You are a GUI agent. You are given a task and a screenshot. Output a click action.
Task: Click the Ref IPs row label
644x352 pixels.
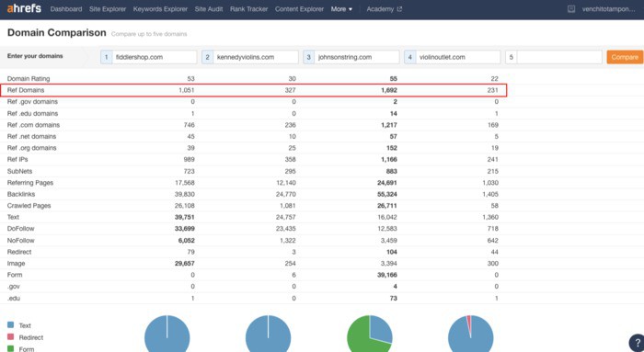(17, 159)
